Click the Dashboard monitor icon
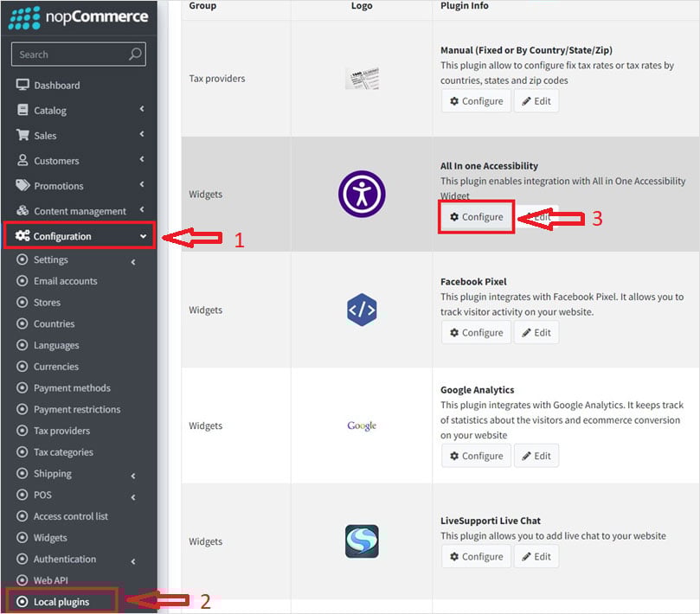Screen dimensions: 700x614 (22, 85)
